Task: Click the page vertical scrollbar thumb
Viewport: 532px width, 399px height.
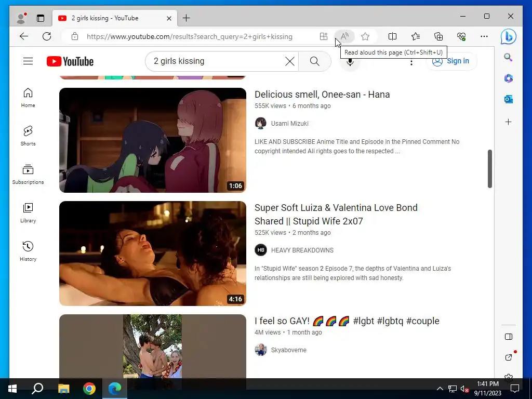Action: 489,169
